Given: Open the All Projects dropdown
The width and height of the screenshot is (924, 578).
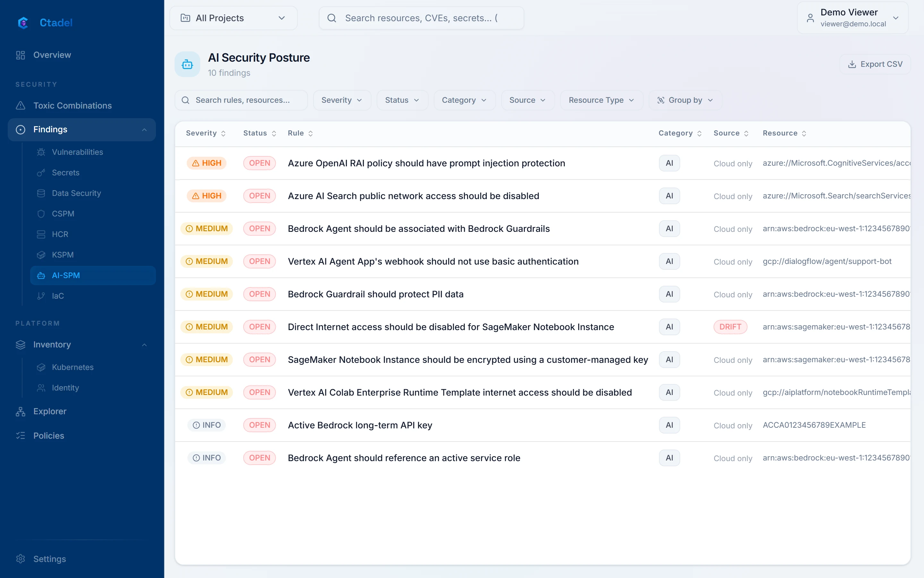Looking at the screenshot, I should click(x=233, y=18).
